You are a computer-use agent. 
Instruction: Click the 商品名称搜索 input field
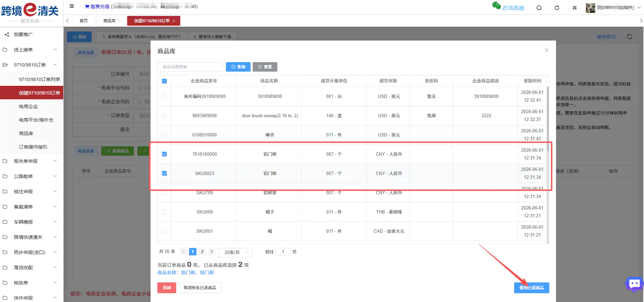pos(190,67)
